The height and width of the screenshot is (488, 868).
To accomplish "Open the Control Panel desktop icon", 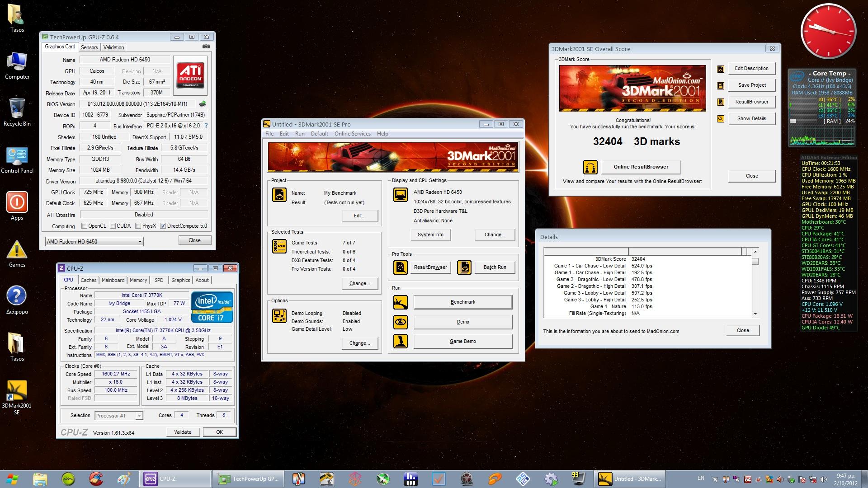I will 17,160.
